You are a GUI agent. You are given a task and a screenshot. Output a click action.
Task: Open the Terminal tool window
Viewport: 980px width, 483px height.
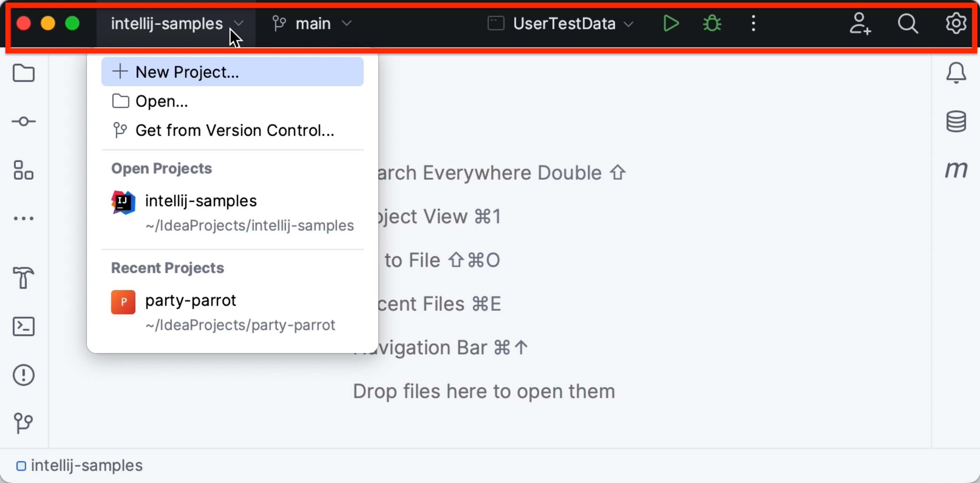(23, 327)
